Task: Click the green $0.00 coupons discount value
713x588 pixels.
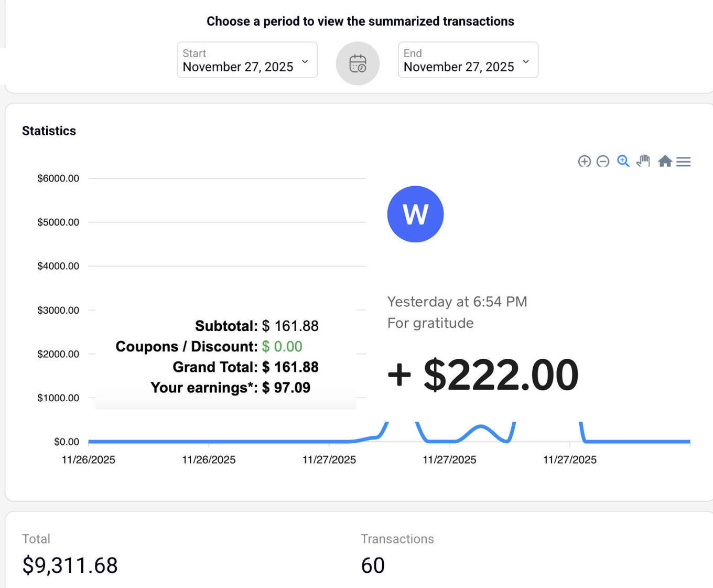Action: coord(282,347)
